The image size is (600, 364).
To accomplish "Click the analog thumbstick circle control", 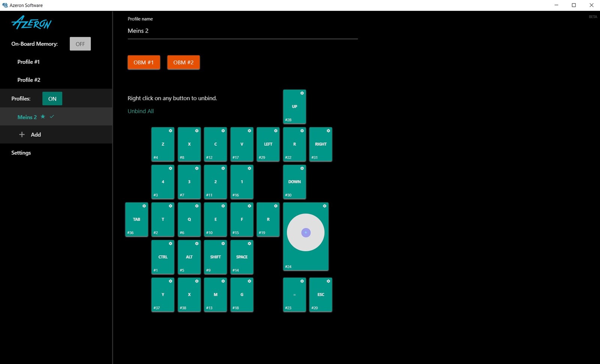I will (305, 233).
